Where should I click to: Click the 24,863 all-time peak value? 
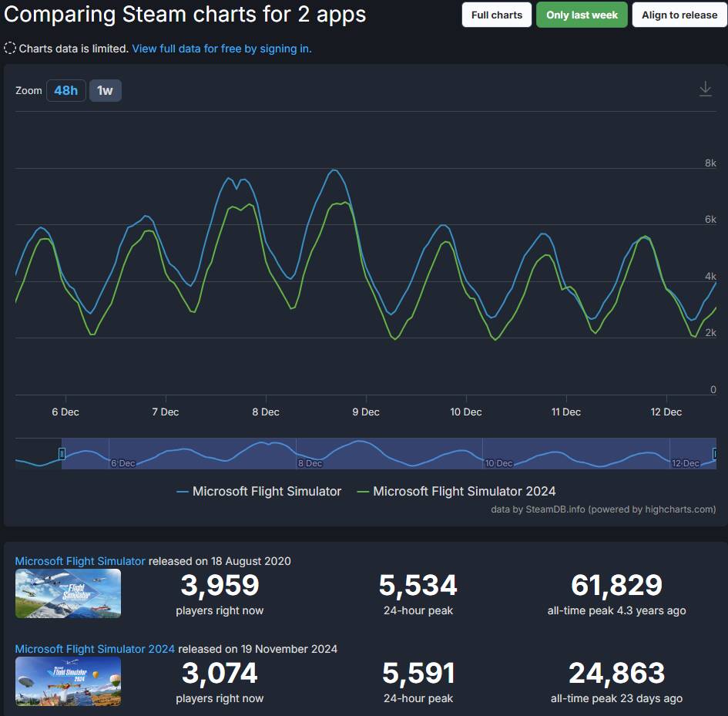pos(616,673)
